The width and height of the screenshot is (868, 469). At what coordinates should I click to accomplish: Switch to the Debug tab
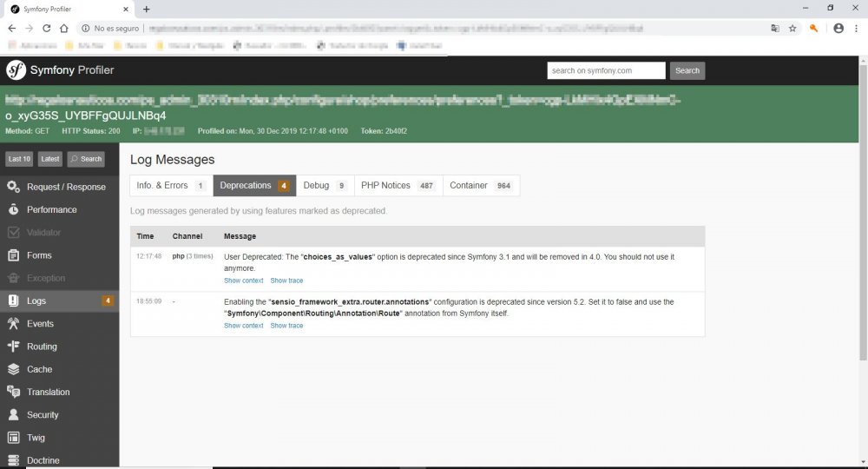325,186
